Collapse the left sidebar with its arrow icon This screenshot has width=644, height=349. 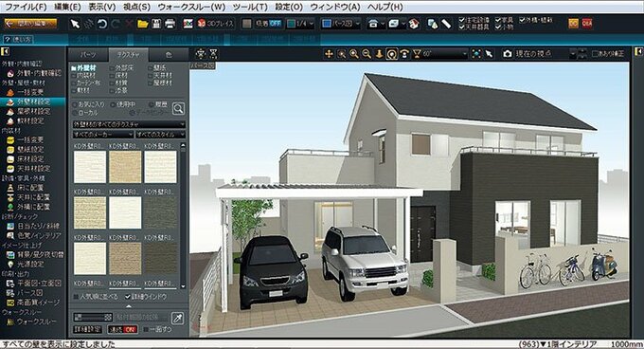(x=6, y=51)
